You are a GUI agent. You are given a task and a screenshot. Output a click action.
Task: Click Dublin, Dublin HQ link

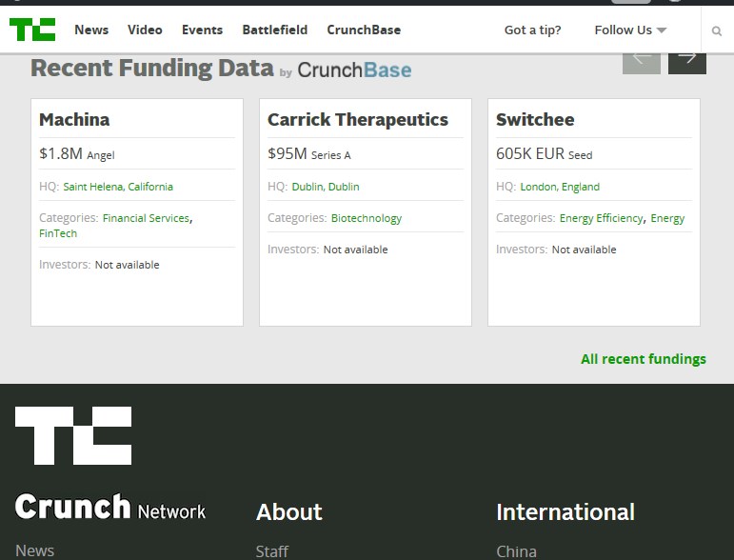point(326,187)
